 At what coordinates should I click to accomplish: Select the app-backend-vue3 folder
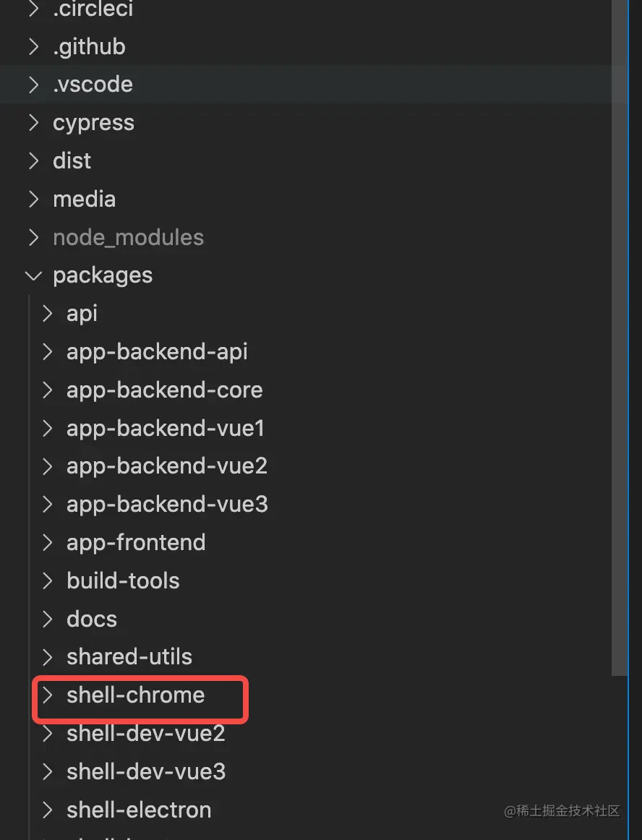tap(167, 504)
